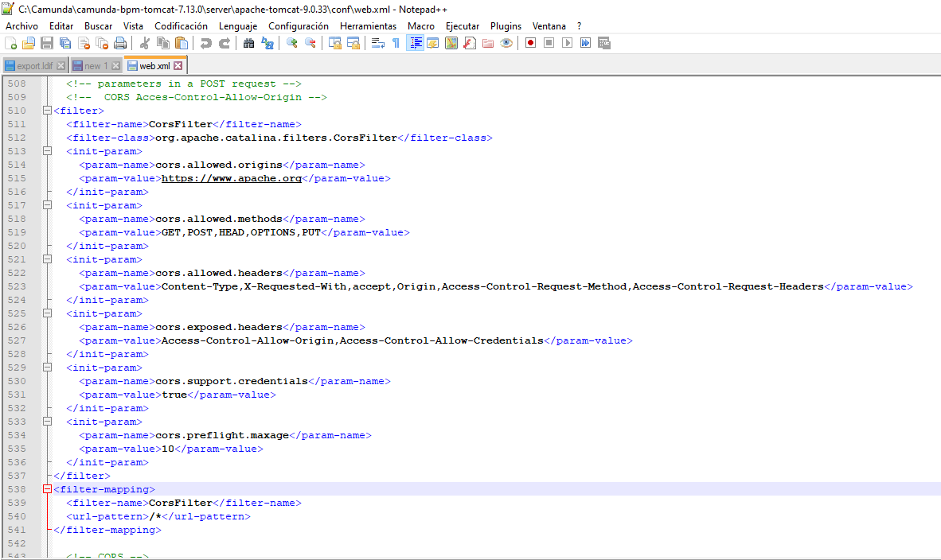Open the ? help menu
The width and height of the screenshot is (941, 560).
[x=579, y=26]
